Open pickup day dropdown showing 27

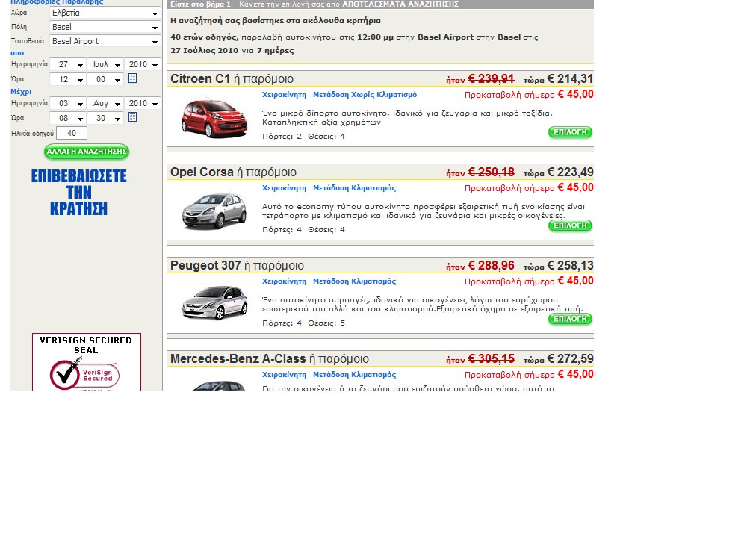tap(68, 64)
